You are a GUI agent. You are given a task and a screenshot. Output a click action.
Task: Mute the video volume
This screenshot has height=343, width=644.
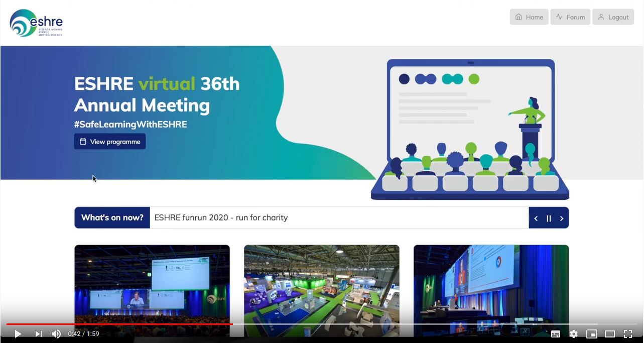click(x=56, y=334)
